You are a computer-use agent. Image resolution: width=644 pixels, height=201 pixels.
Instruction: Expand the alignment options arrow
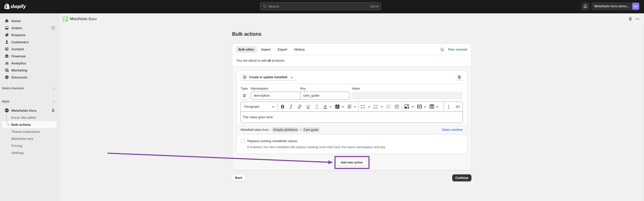(x=355, y=107)
